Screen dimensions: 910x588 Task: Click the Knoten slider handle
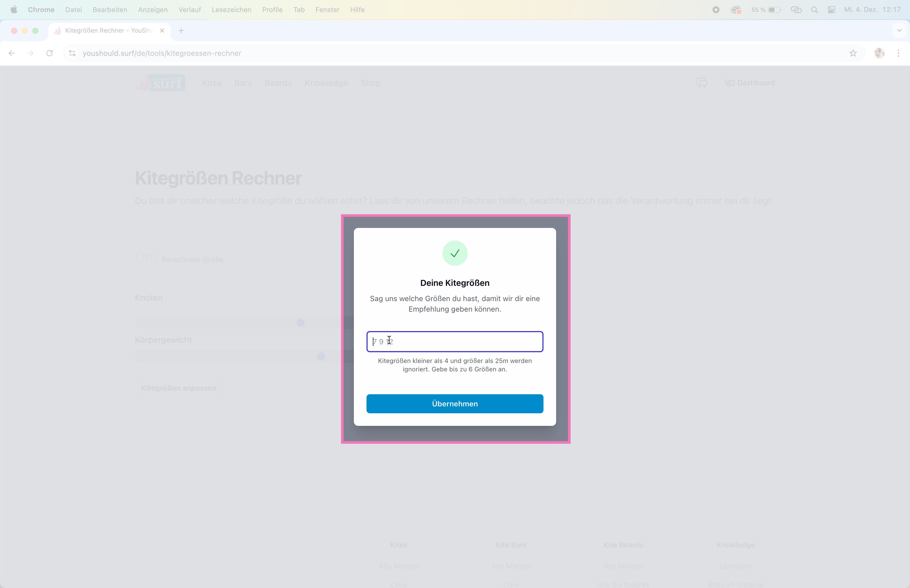301,323
